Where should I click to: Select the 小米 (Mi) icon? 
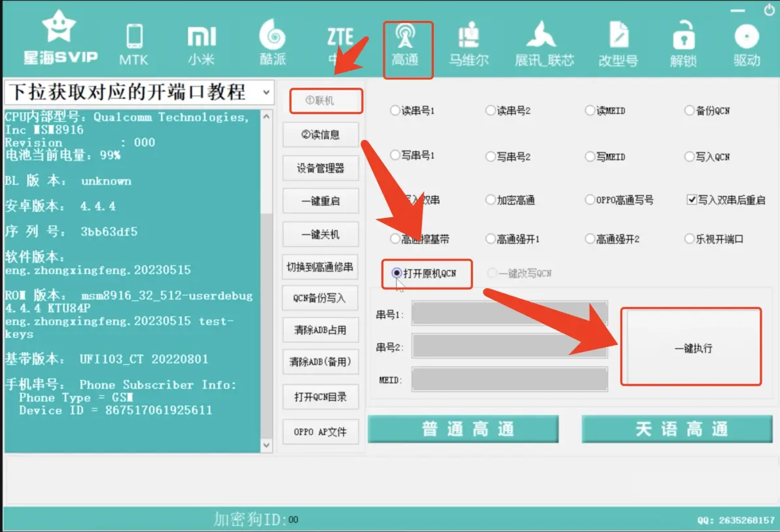[x=202, y=43]
